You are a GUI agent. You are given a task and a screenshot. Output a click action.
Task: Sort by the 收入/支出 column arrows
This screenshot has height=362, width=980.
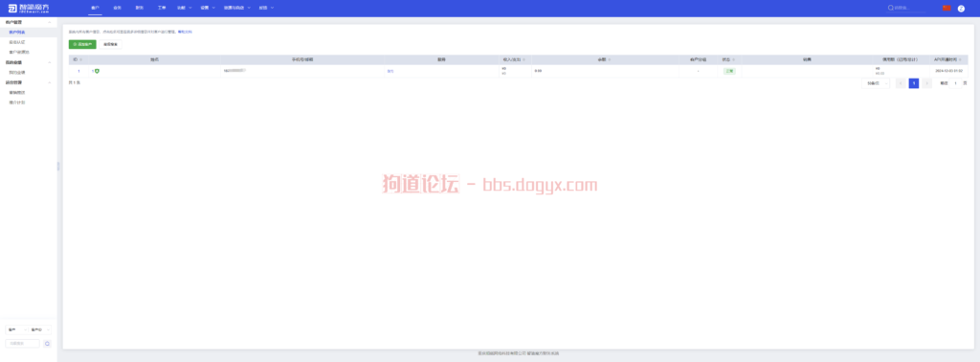point(523,59)
